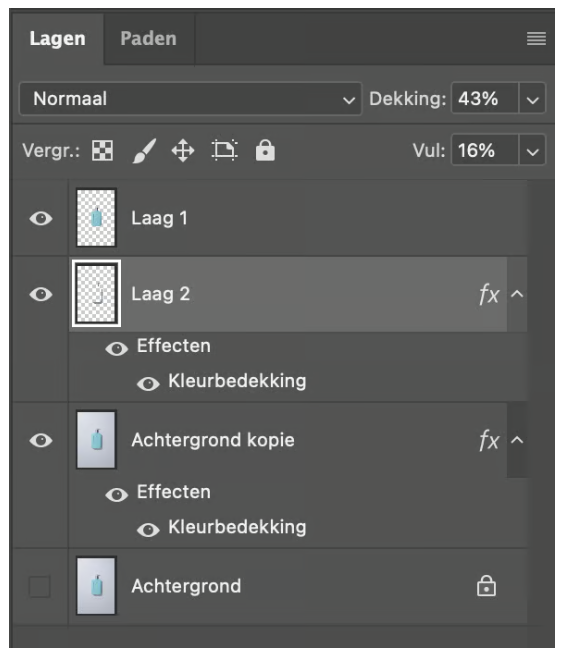Click the padlock on the Achtergrond layer
Viewport: 562px width, 660px height.
pos(486,585)
